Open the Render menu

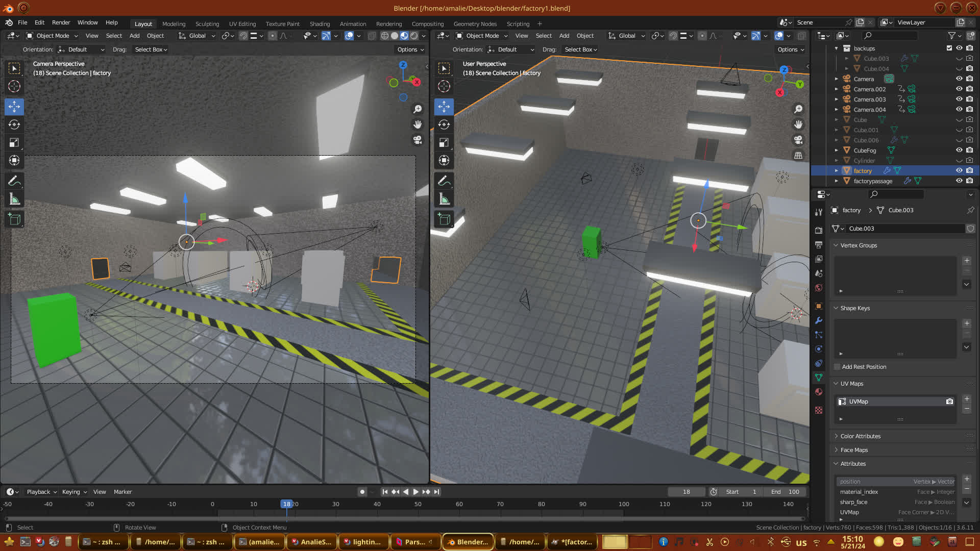[61, 22]
